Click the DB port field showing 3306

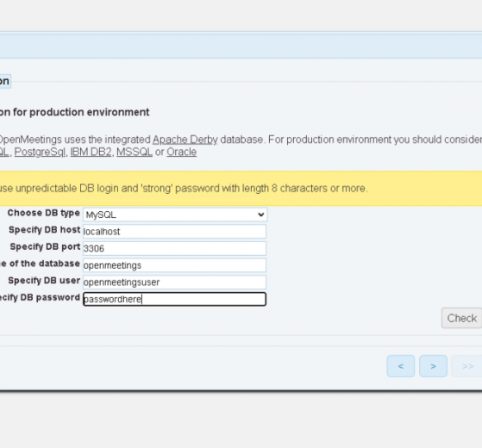[174, 248]
